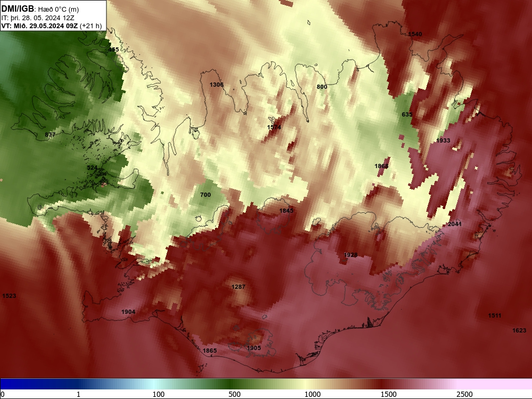Click the color scale label 1500
This screenshot has height=399, width=532.
(x=388, y=394)
